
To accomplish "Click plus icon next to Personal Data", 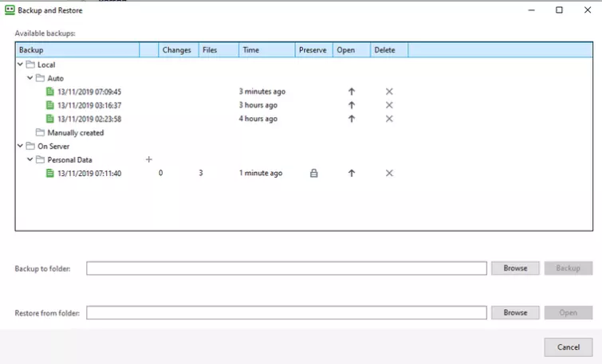I will pyautogui.click(x=148, y=159).
